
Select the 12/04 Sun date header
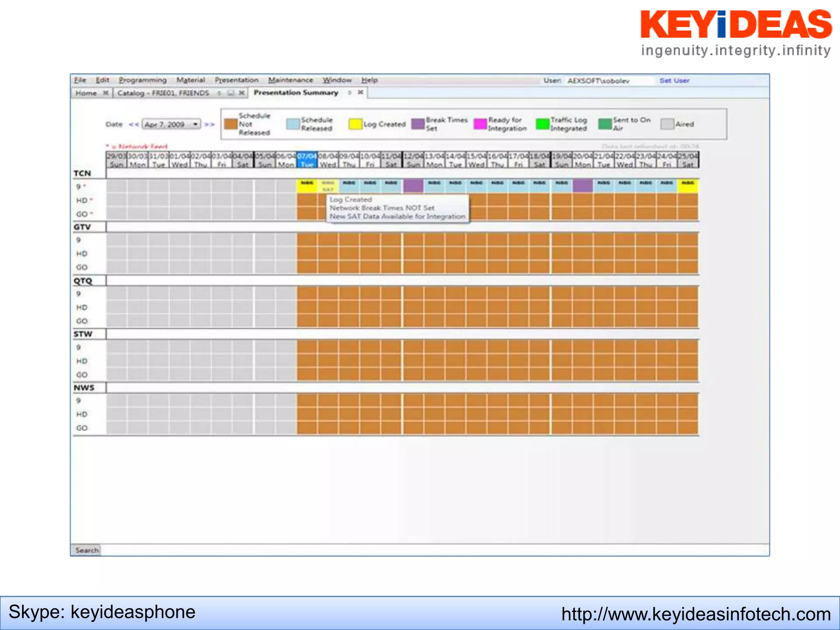click(x=413, y=160)
